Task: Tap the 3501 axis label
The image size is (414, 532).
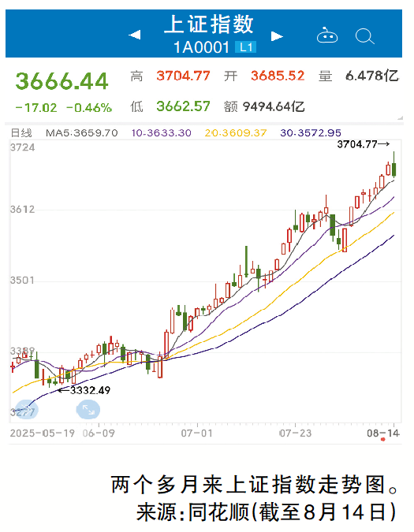Action: coord(22,281)
